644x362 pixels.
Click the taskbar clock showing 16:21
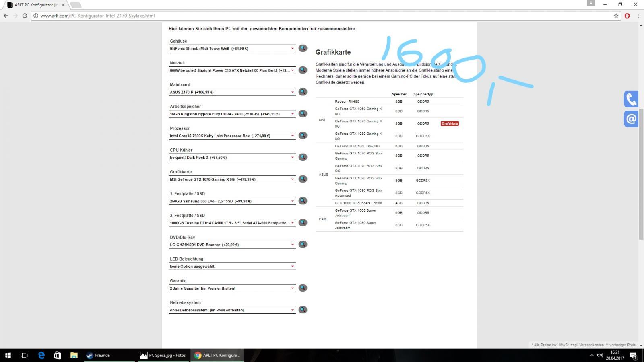click(615, 355)
